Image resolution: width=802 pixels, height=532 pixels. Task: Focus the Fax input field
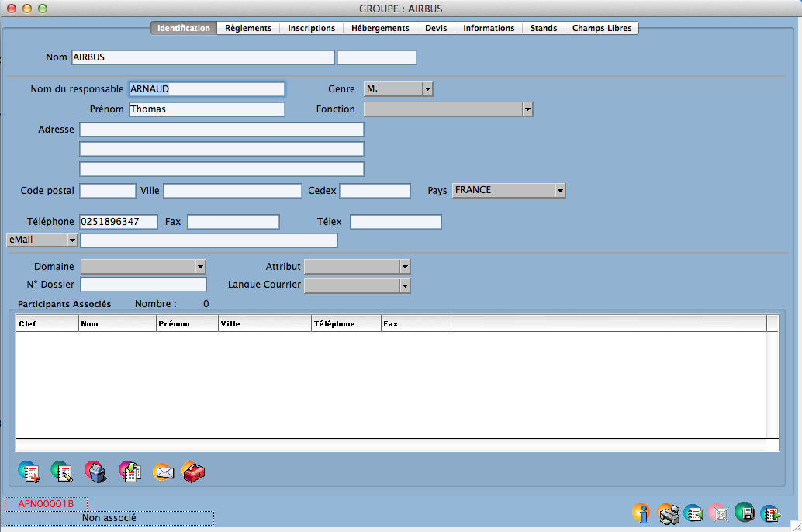[x=233, y=222]
